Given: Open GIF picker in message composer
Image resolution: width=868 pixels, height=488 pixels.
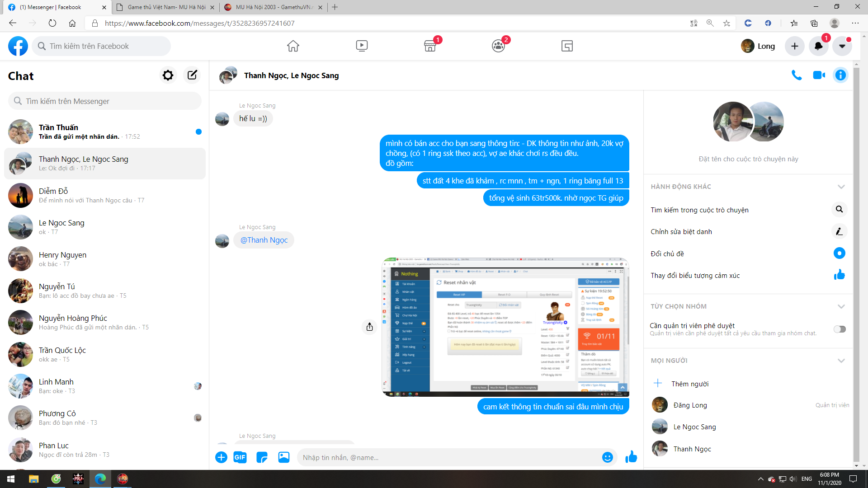Looking at the screenshot, I should click(x=240, y=457).
